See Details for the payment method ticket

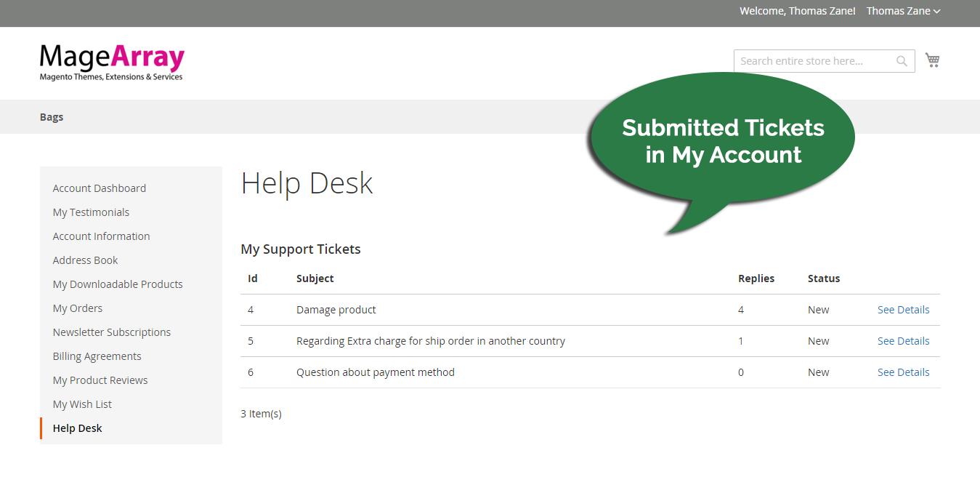(903, 372)
